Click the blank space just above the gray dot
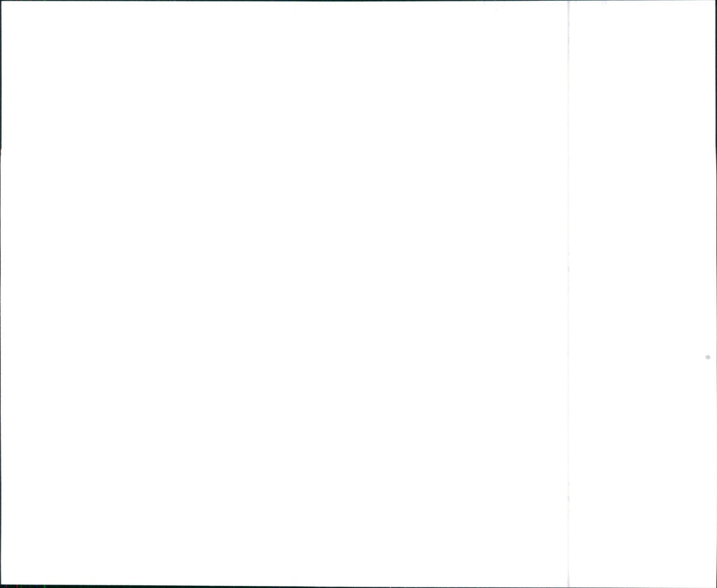This screenshot has height=588, width=717. 707,346
